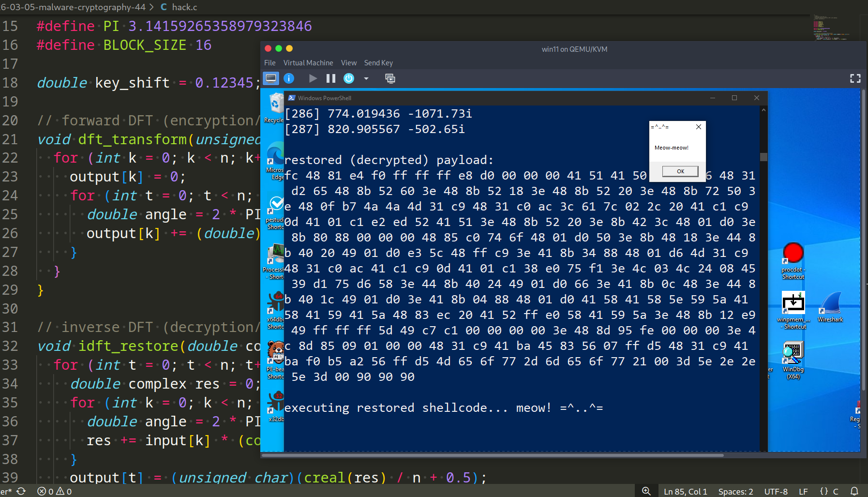Show virtual machine information in virt-manager toolbar

pyautogui.click(x=289, y=78)
